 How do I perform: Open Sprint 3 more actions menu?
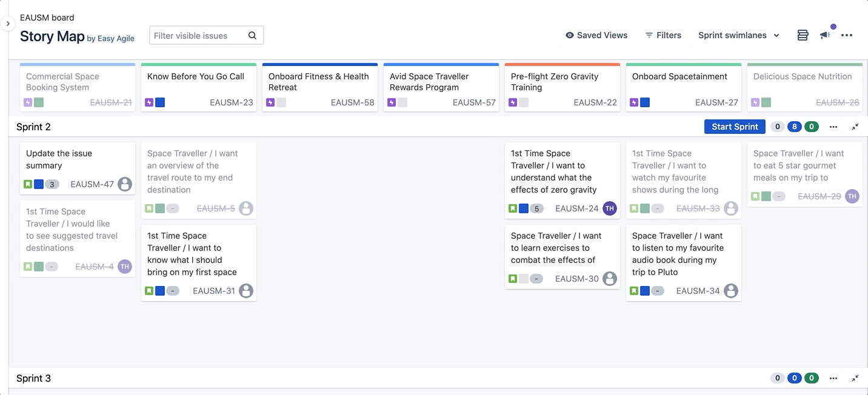click(x=833, y=378)
